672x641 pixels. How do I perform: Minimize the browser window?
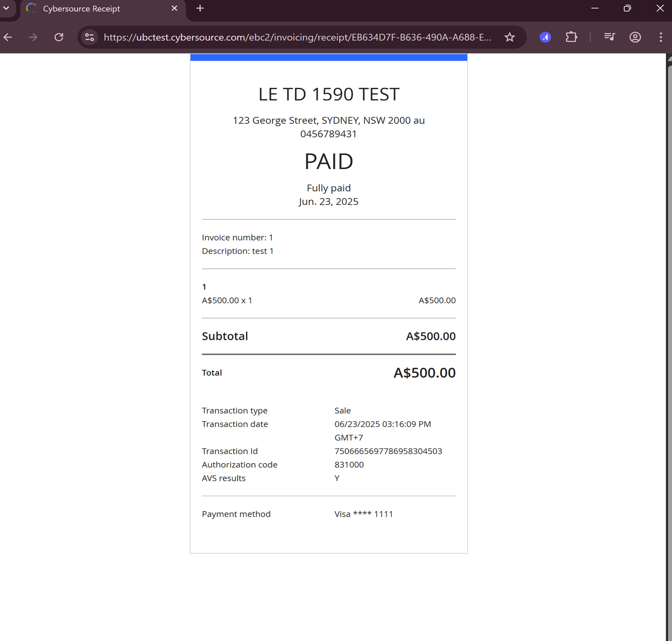pyautogui.click(x=595, y=8)
